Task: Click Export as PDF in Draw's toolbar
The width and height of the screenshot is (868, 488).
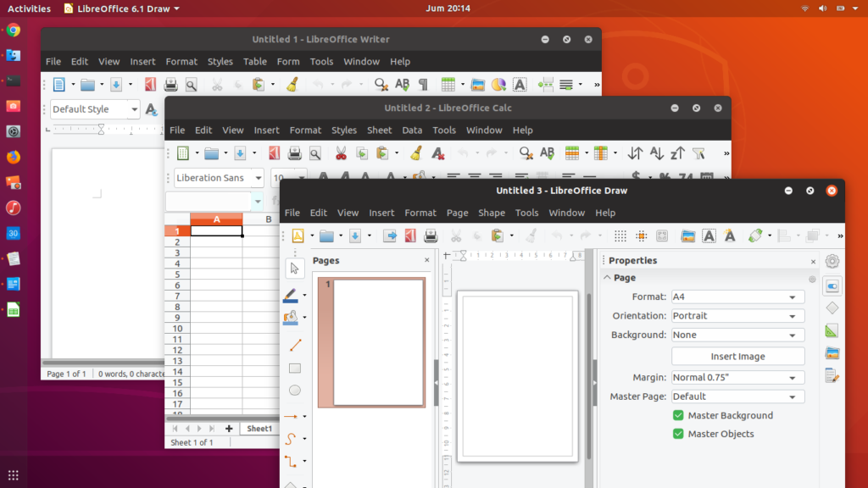Action: click(410, 236)
